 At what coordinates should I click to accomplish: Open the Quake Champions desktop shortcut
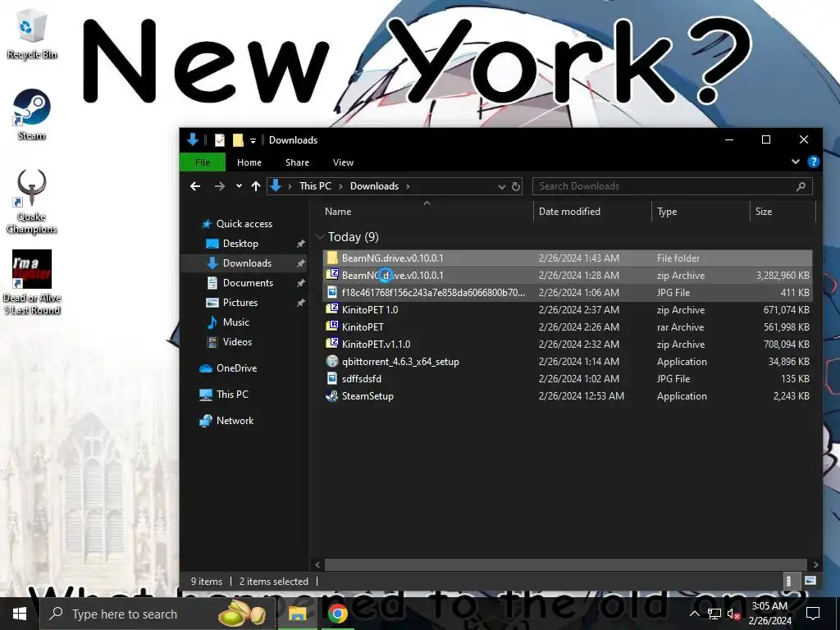32,202
